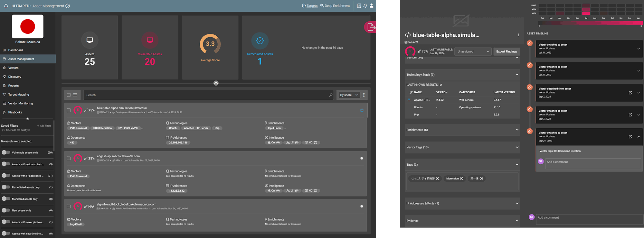The height and width of the screenshot is (238, 644).
Task: Collapse the Technology Stack section
Action: pyautogui.click(x=517, y=75)
